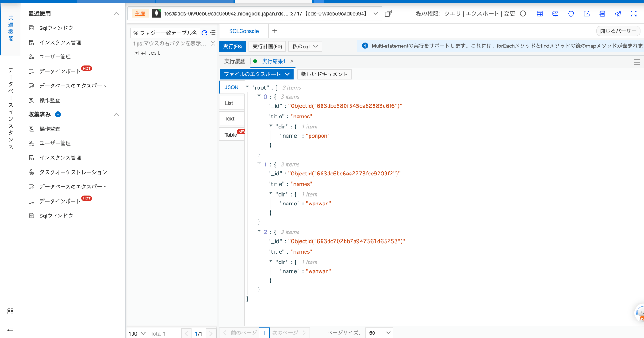
Task: Click the hamburger menu icon in results panel
Action: point(637,62)
